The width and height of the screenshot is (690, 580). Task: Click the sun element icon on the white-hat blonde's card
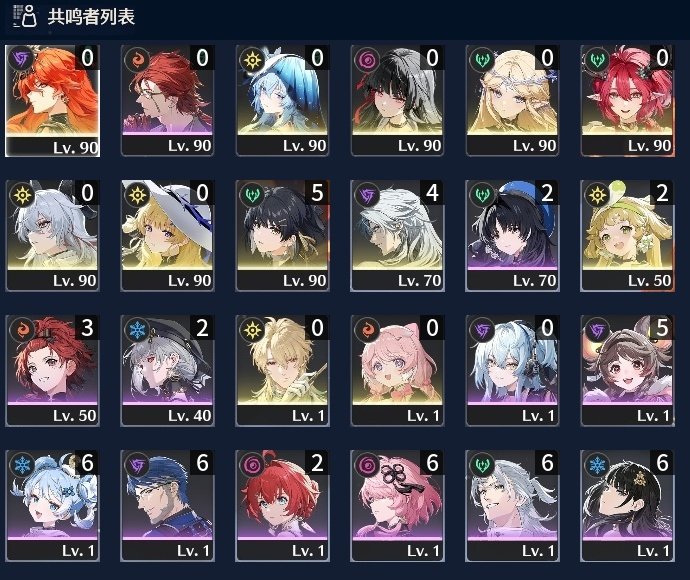[137, 195]
